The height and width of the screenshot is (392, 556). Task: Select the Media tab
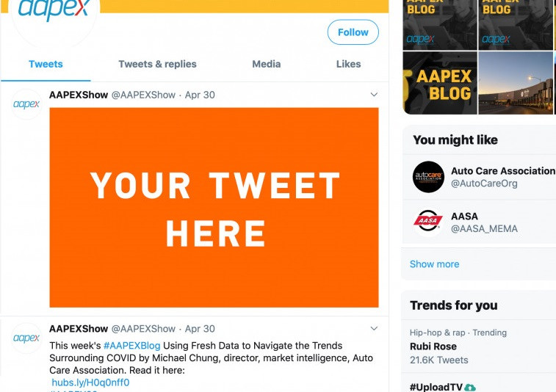coord(266,64)
